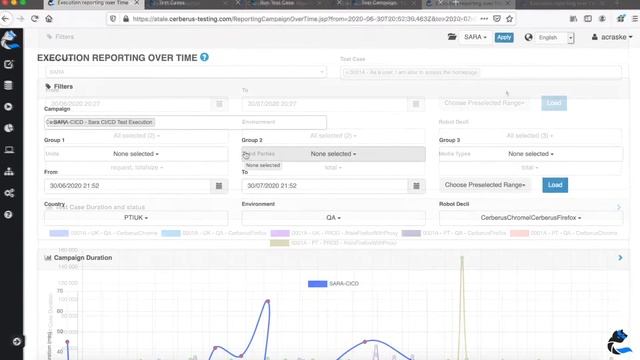640x360 pixels.
Task: Toggle SARA-CICD legend color swatch
Action: pyautogui.click(x=318, y=284)
